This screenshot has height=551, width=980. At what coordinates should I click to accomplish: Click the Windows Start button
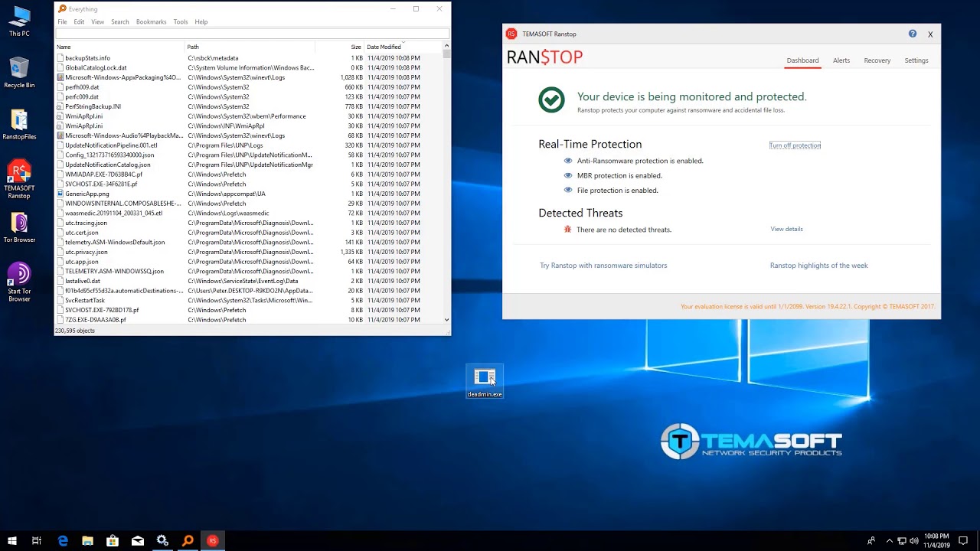point(11,541)
